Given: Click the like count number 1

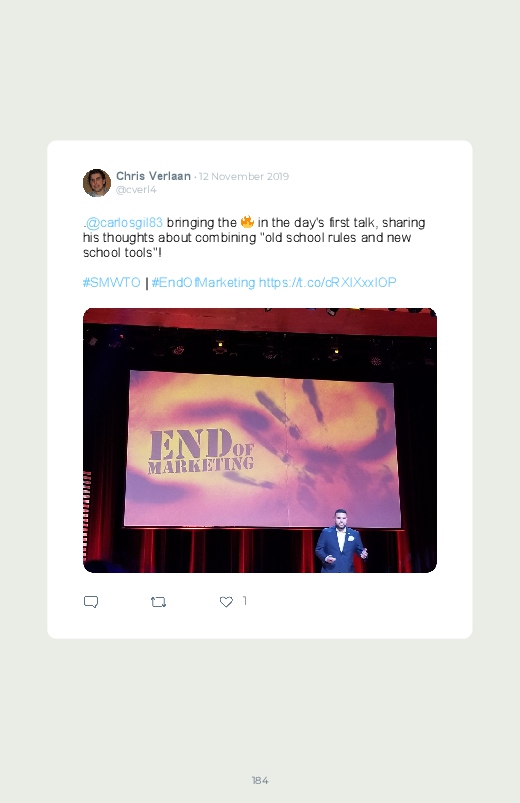Looking at the screenshot, I should pos(245,600).
